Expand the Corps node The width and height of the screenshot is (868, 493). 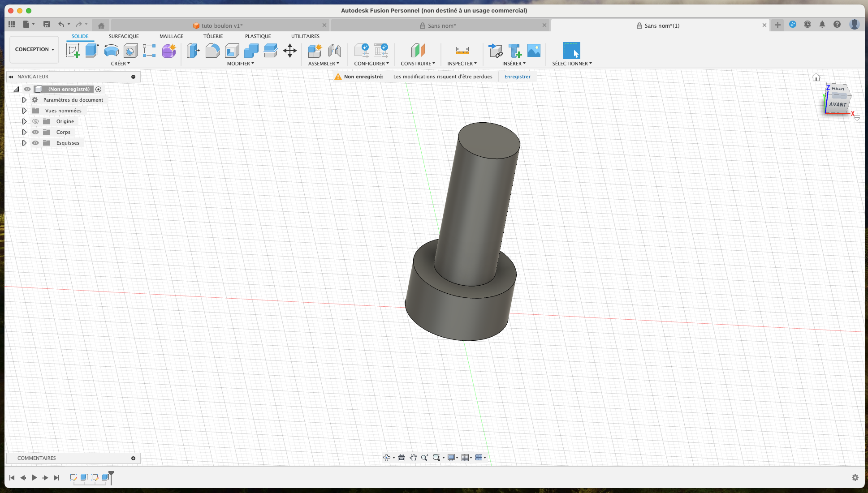tap(24, 132)
